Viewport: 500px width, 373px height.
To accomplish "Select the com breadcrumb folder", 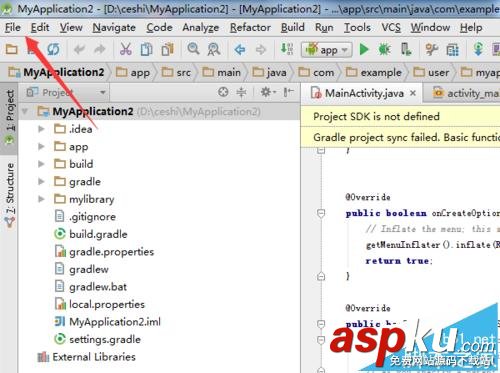I will pos(316,72).
